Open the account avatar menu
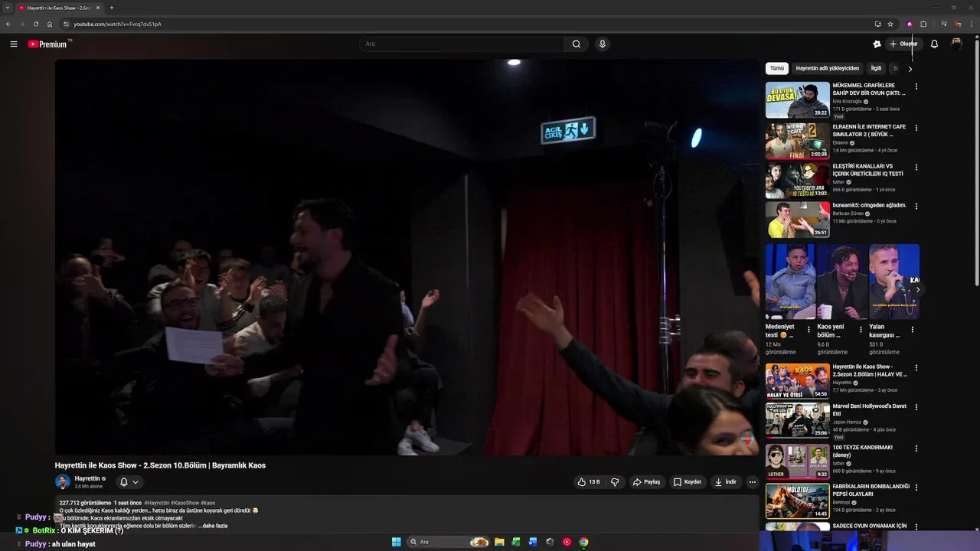This screenshot has height=551, width=980. coord(956,44)
